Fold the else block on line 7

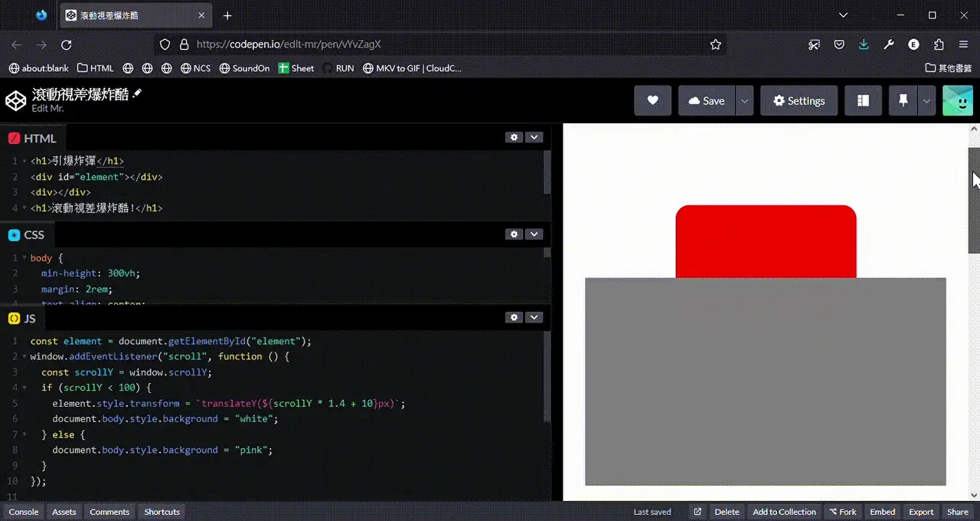24,434
